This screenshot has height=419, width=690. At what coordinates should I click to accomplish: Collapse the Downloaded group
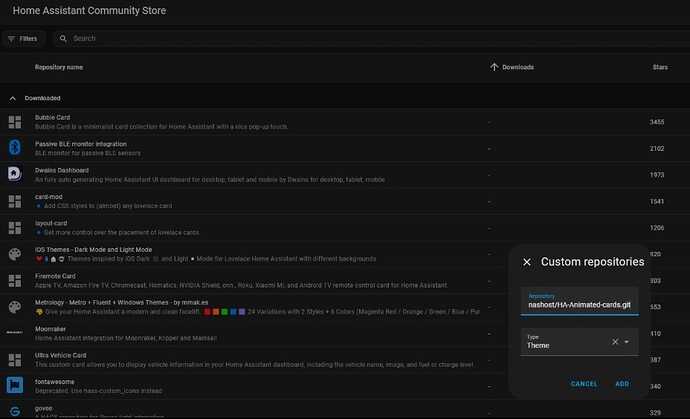click(x=12, y=98)
